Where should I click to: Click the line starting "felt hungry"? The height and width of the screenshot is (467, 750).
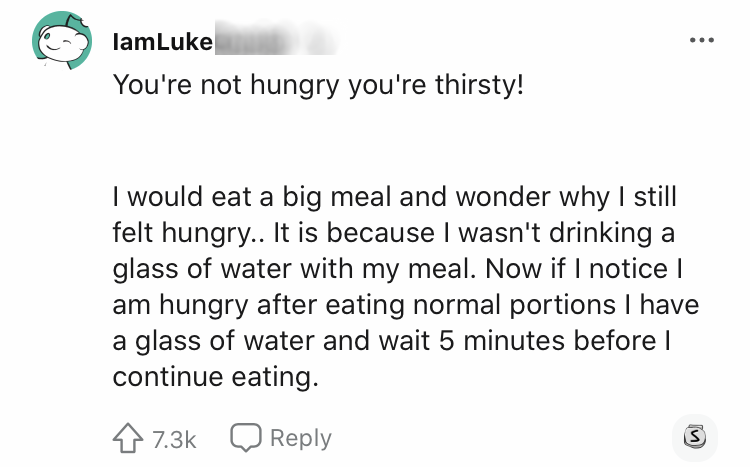[x=394, y=234]
